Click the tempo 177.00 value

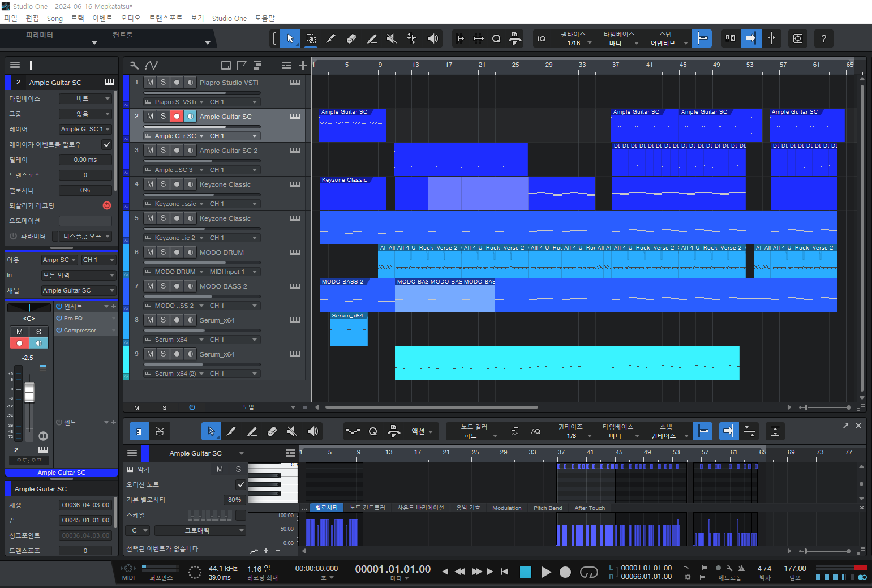coord(795,568)
